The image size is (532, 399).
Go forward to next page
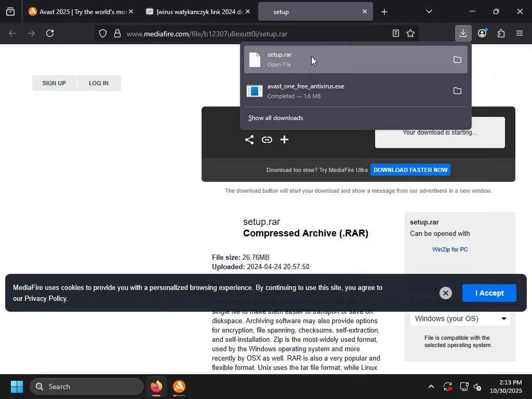[x=31, y=33]
